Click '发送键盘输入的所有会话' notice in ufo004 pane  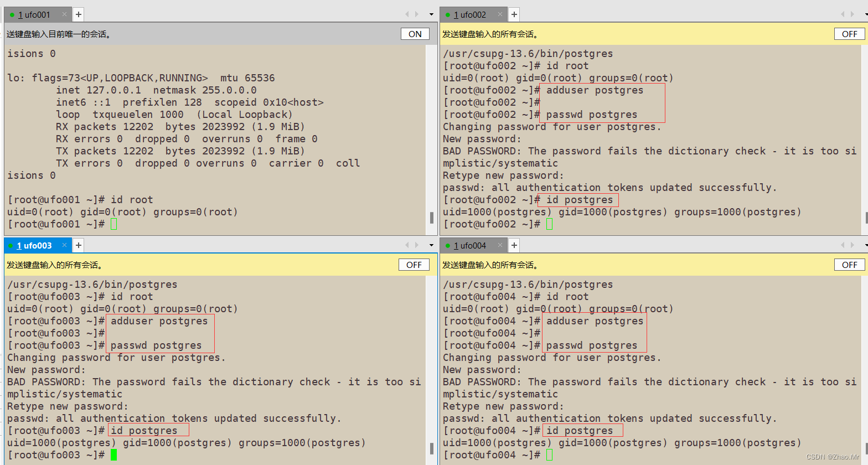[490, 265]
